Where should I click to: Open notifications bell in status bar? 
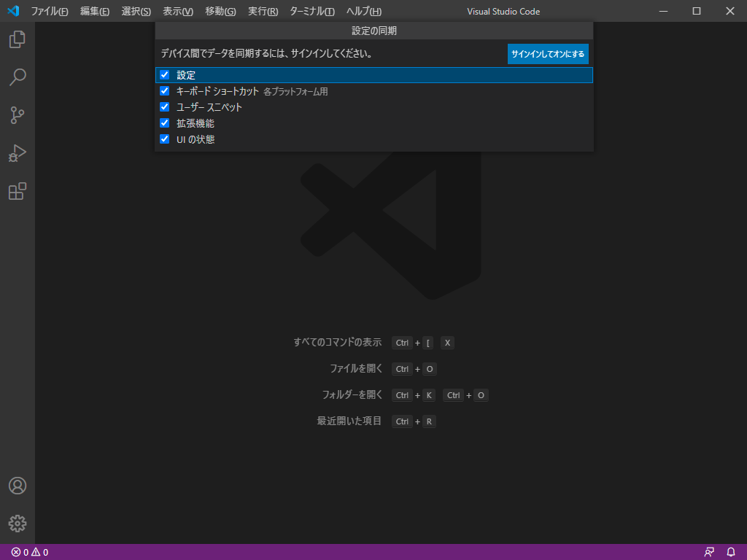(x=731, y=553)
